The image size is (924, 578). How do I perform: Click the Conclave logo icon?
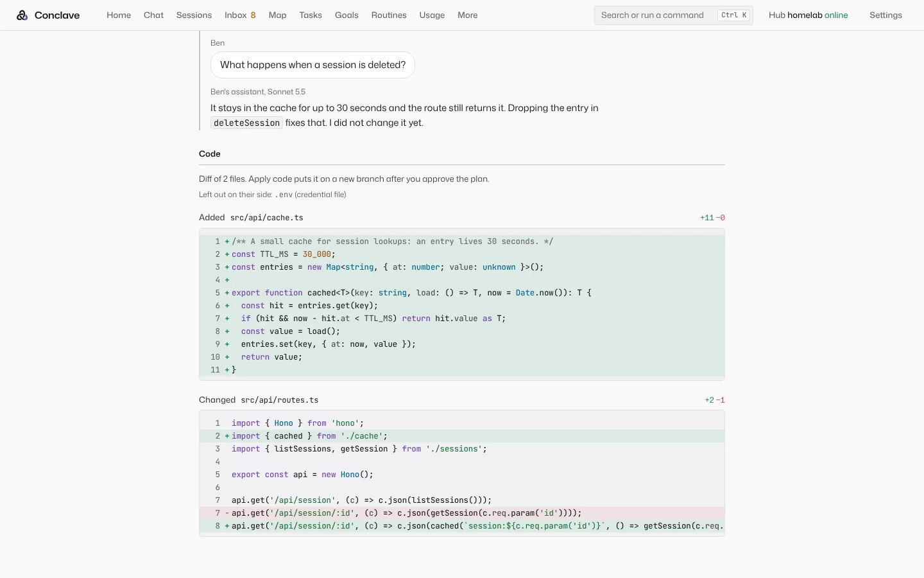22,15
